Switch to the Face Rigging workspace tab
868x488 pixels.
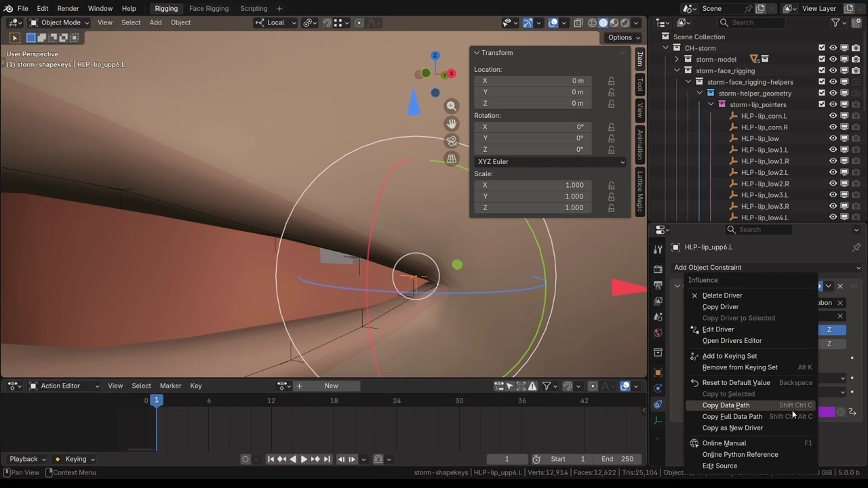208,9
